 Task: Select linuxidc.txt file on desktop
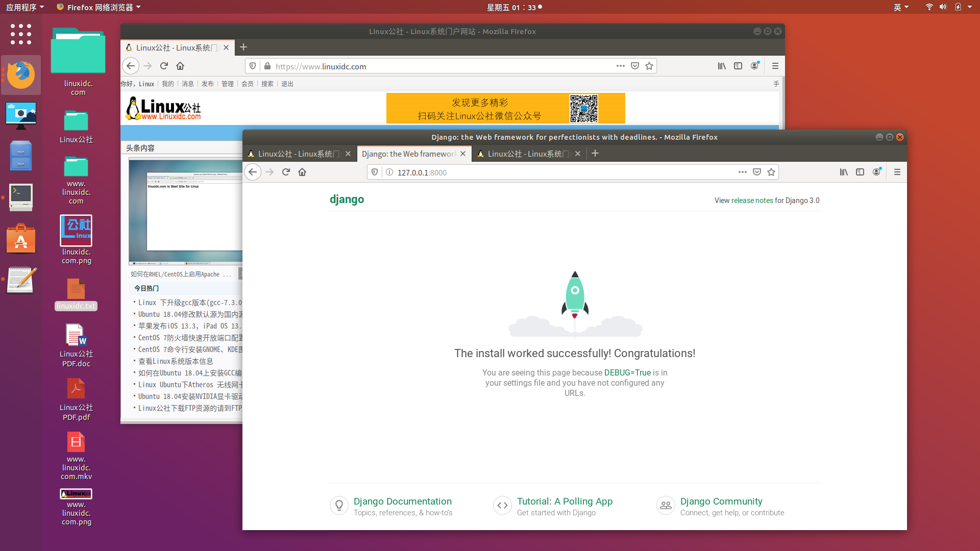(76, 295)
